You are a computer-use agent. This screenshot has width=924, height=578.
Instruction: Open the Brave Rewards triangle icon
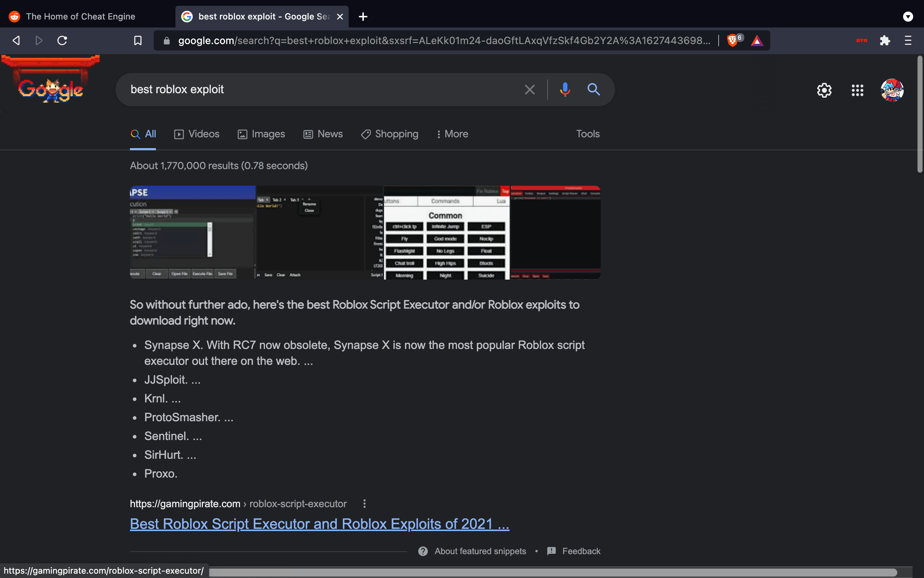(757, 40)
